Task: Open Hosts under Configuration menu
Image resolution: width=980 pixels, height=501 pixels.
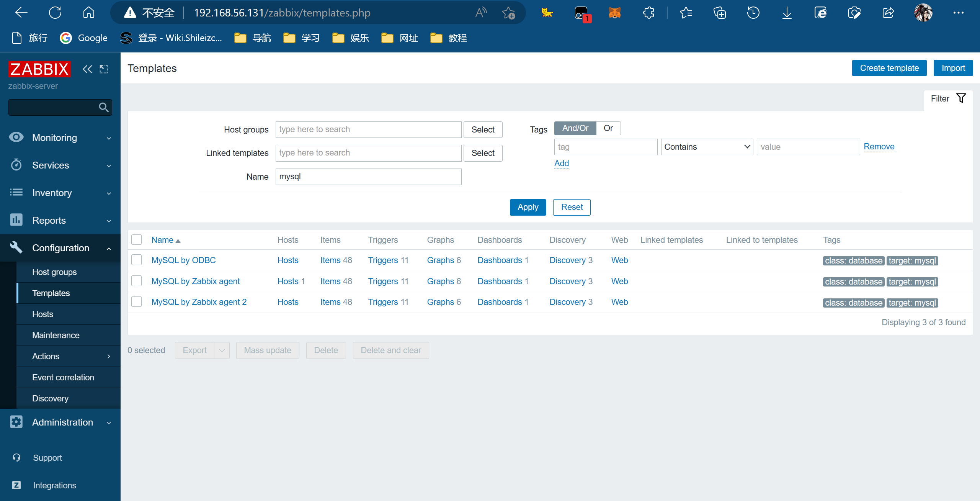Action: (42, 314)
